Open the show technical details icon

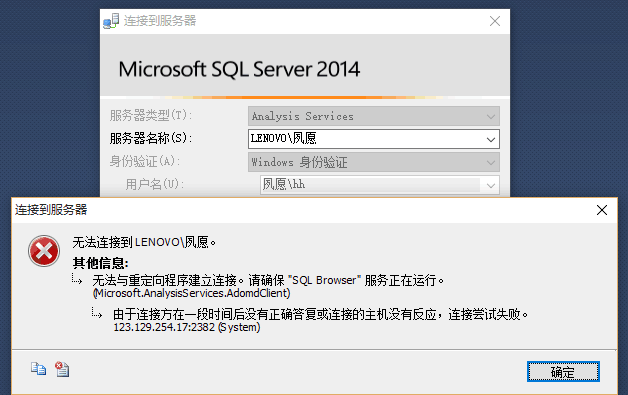coord(62,369)
